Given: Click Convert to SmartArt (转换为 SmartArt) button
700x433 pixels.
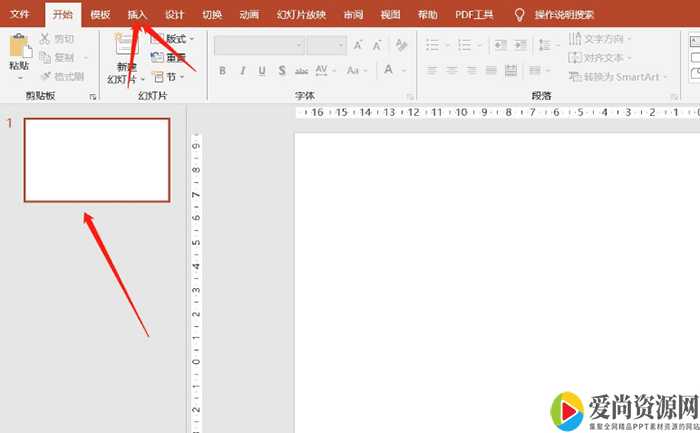Looking at the screenshot, I should pos(613,77).
